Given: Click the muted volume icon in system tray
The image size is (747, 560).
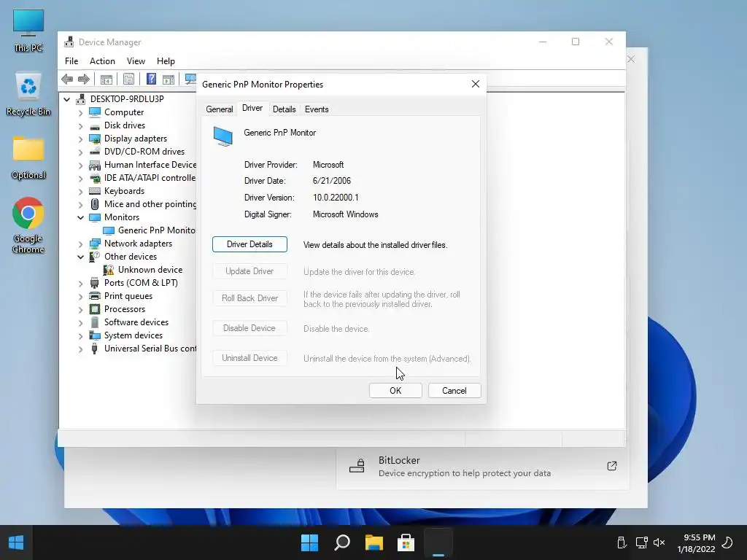Looking at the screenshot, I should pos(659,542).
